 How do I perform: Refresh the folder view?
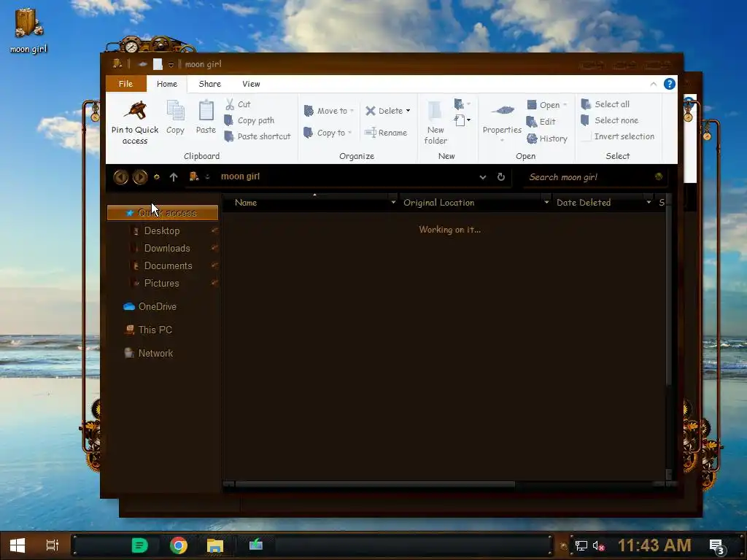click(500, 176)
